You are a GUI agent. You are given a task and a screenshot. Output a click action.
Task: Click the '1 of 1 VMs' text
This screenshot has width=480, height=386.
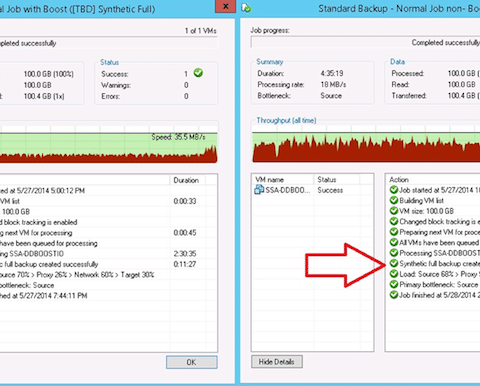201,31
